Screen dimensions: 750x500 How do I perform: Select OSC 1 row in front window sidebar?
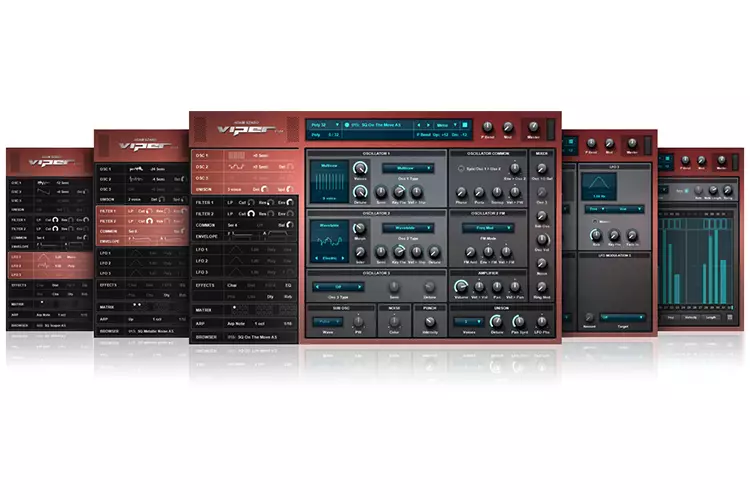coord(244,156)
